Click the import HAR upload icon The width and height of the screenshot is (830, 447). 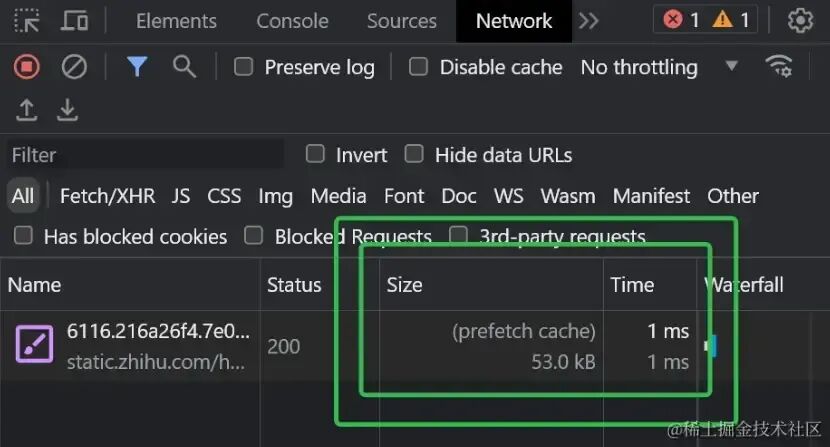pyautogui.click(x=27, y=110)
